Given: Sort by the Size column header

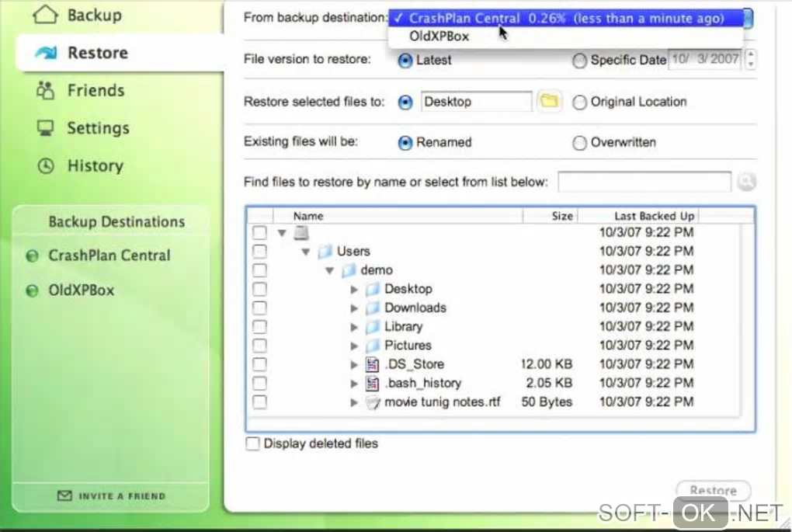Looking at the screenshot, I should click(551, 216).
